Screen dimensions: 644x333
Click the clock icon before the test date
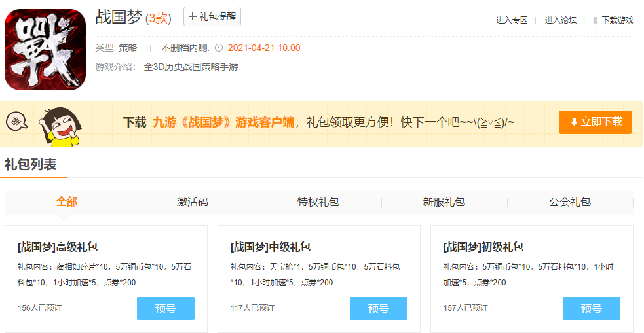pos(219,48)
